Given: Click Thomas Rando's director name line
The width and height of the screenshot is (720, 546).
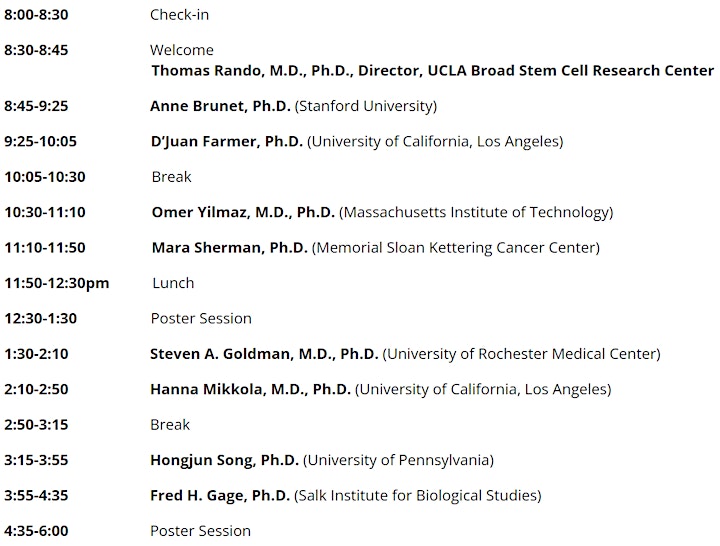Looking at the screenshot, I should tap(433, 70).
